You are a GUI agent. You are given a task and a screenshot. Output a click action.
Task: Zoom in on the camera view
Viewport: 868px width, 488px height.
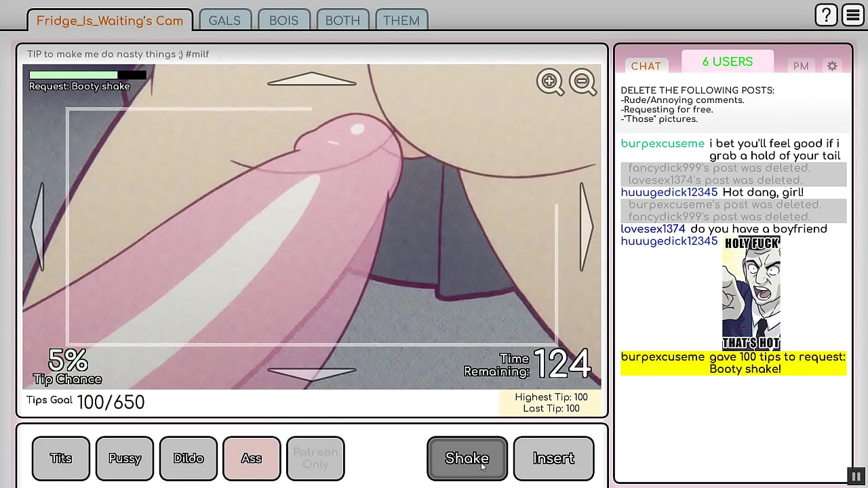click(x=549, y=82)
